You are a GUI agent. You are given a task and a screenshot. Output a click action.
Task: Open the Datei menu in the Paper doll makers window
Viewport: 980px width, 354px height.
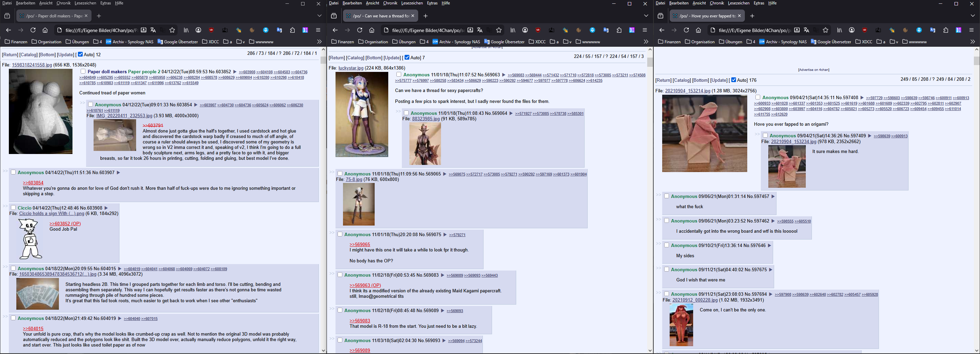point(7,3)
